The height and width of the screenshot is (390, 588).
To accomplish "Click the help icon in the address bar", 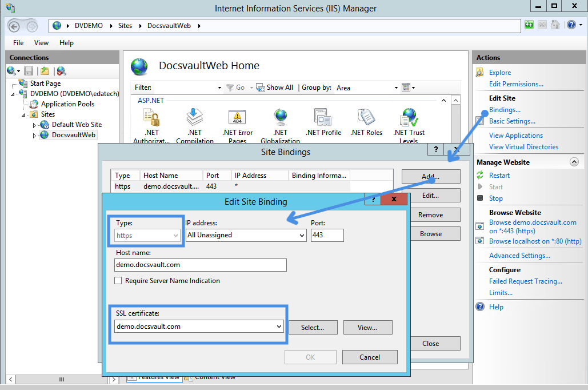I will point(570,25).
